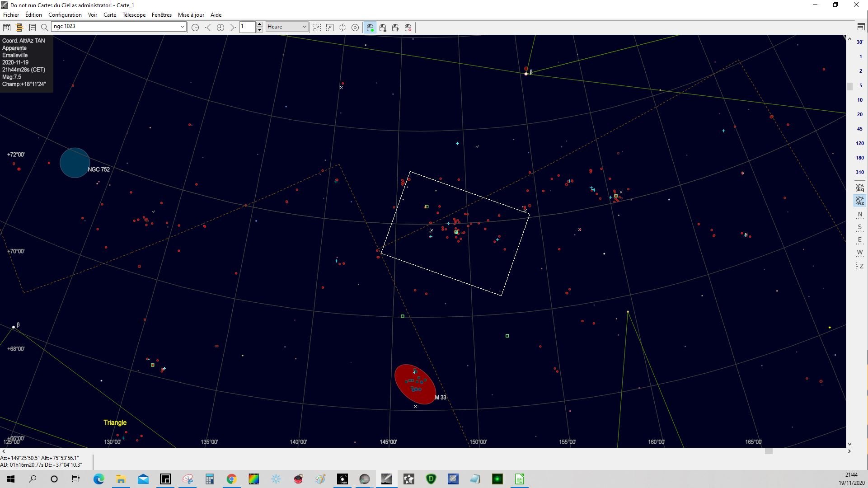Image resolution: width=868 pixels, height=488 pixels.
Task: Step time forward with right arrow
Action: coord(233,28)
